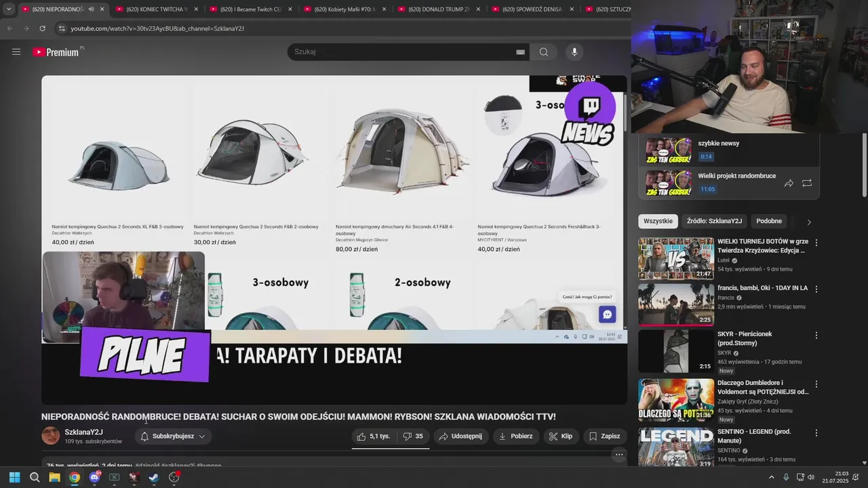The width and height of the screenshot is (868, 488).
Task: Open Discord from the taskbar
Action: (94, 477)
